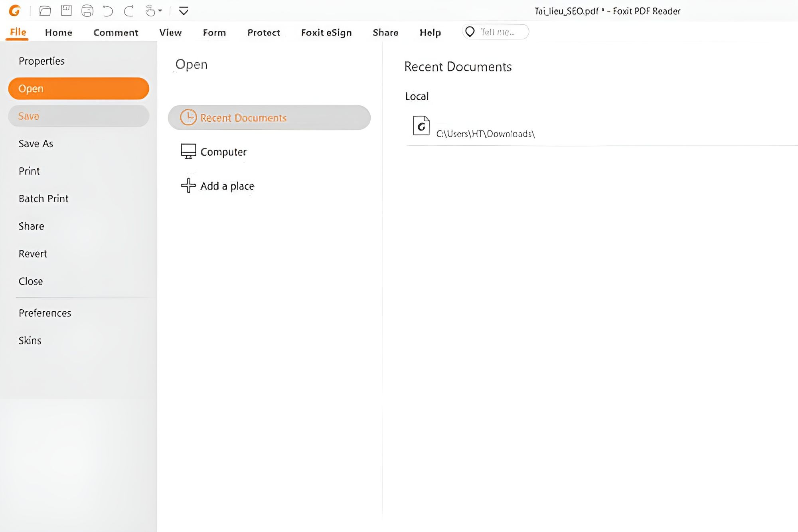The height and width of the screenshot is (532, 798).
Task: Open Batch Print in the sidebar
Action: pyautogui.click(x=43, y=198)
